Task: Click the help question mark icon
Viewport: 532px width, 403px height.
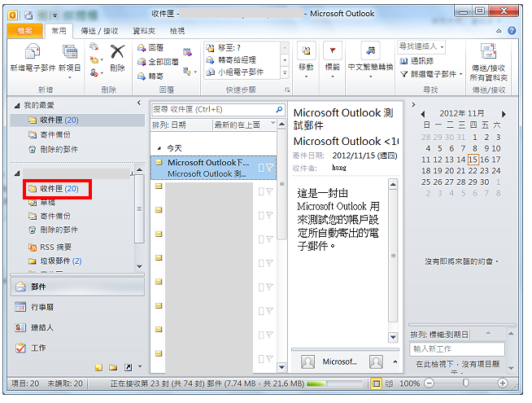Action: (x=512, y=31)
